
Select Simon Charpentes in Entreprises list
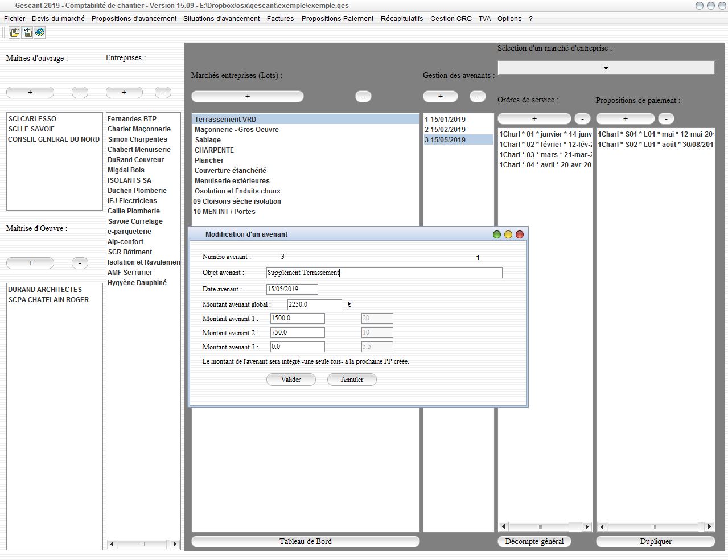tap(138, 139)
